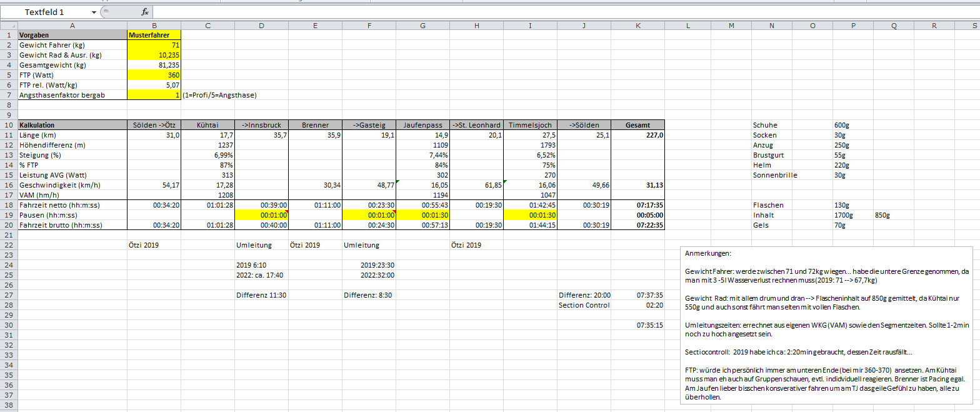Select the yellow Jaufenpass Pausen cell

click(x=423, y=215)
